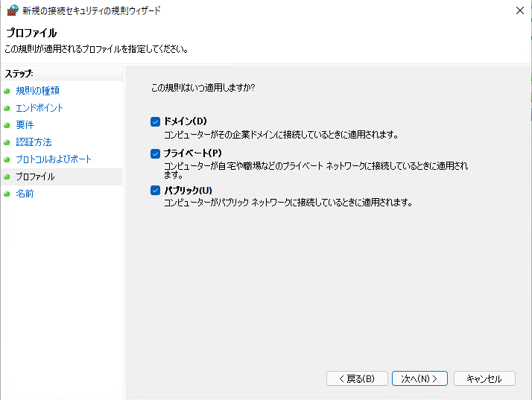532x400 pixels.
Task: Cancel the wizard with キャンセル button
Action: coord(484,378)
